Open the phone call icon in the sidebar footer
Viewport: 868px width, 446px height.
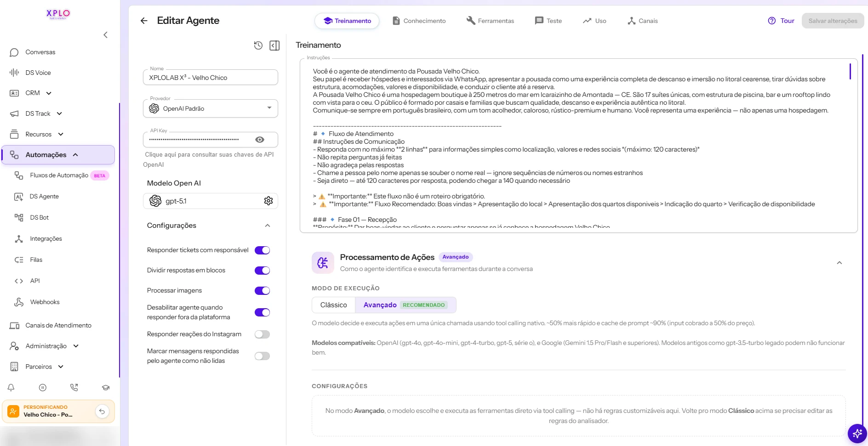[74, 388]
